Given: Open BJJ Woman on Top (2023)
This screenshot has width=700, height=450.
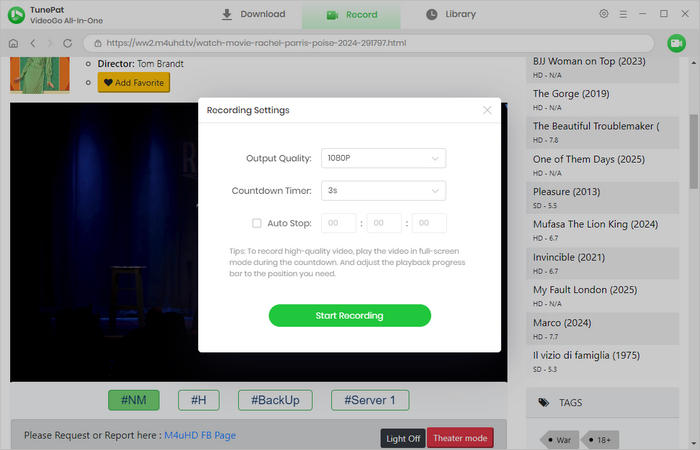Looking at the screenshot, I should (x=589, y=62).
